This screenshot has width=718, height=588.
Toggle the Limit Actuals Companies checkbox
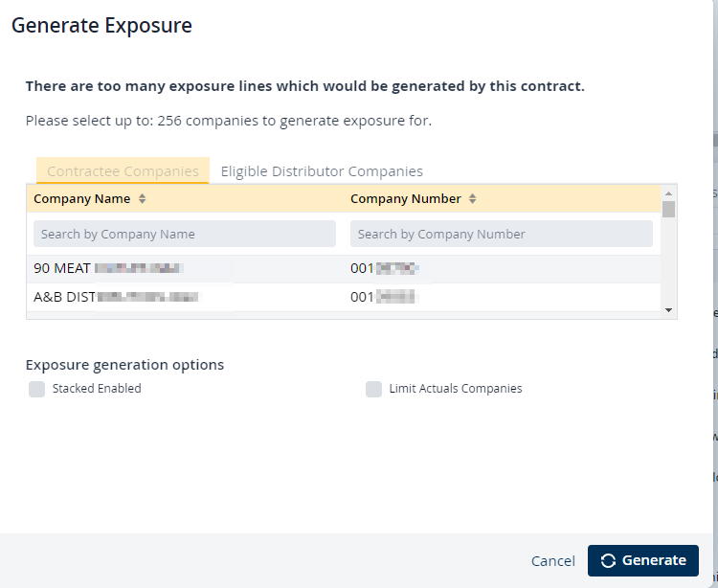(374, 389)
